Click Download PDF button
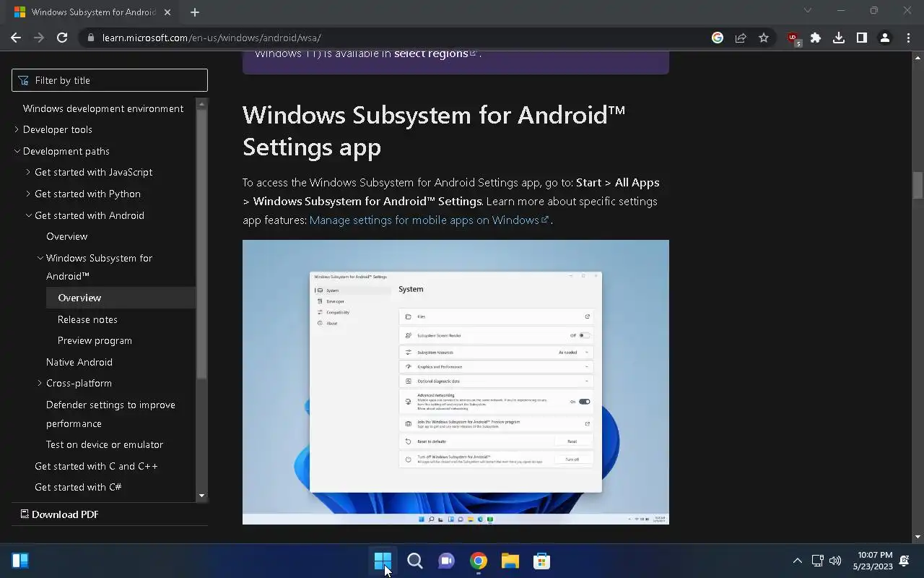The height and width of the screenshot is (578, 924). [59, 514]
